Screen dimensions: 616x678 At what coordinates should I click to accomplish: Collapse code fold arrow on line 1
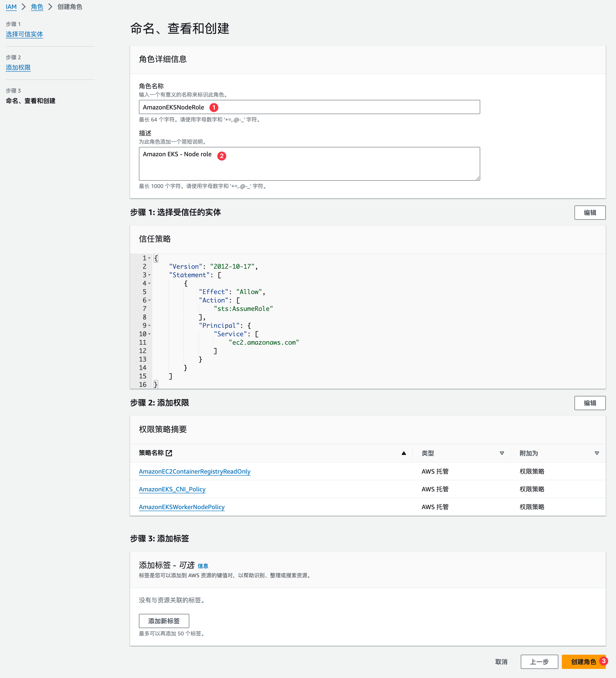(x=149, y=258)
